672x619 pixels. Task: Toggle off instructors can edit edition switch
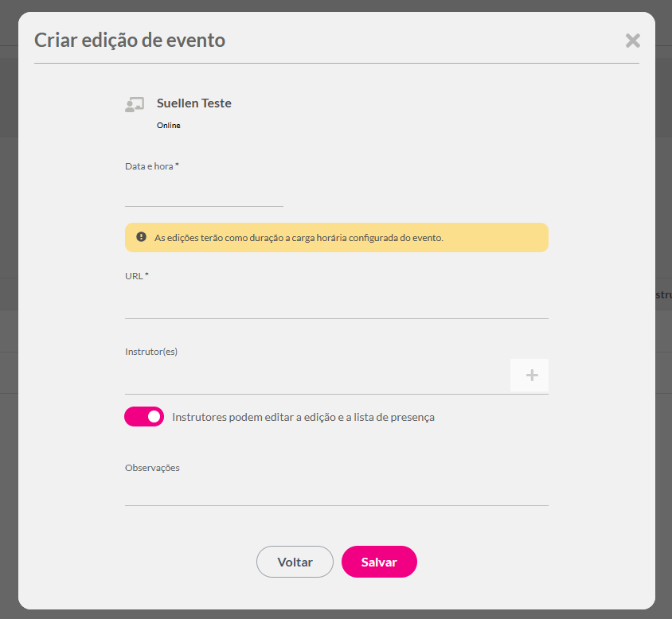pos(144,416)
